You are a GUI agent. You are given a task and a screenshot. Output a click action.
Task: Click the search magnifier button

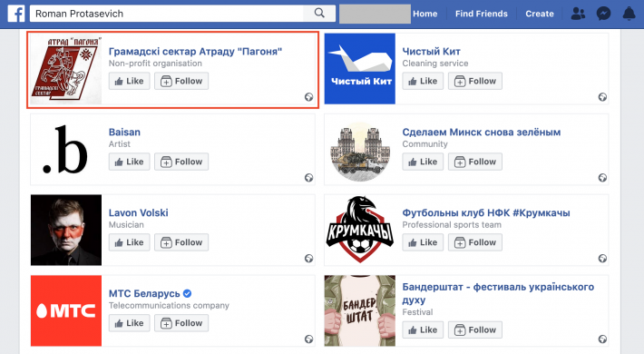tap(319, 13)
